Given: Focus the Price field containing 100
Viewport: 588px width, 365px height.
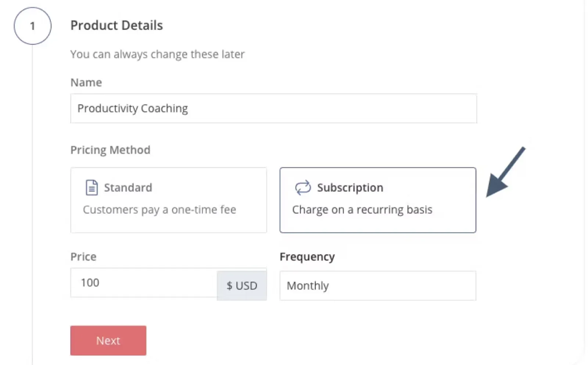Looking at the screenshot, I should point(143,283).
